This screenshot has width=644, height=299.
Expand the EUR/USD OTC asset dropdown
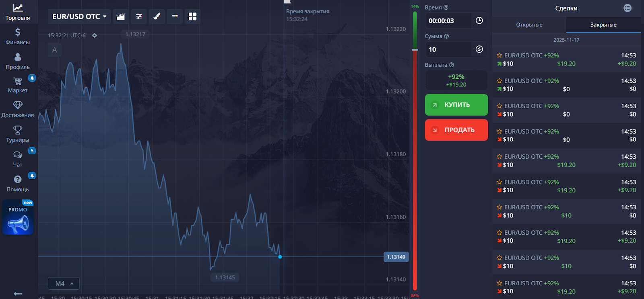pyautogui.click(x=79, y=16)
